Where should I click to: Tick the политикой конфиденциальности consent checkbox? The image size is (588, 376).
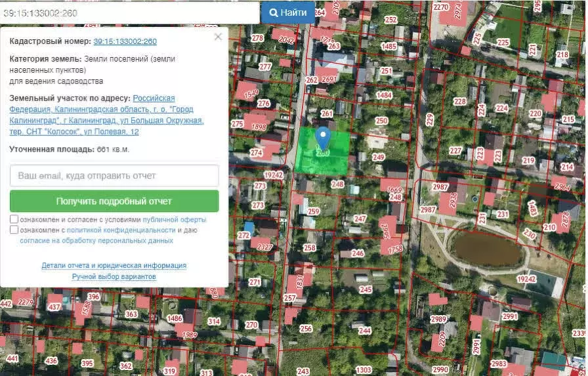pyautogui.click(x=14, y=230)
